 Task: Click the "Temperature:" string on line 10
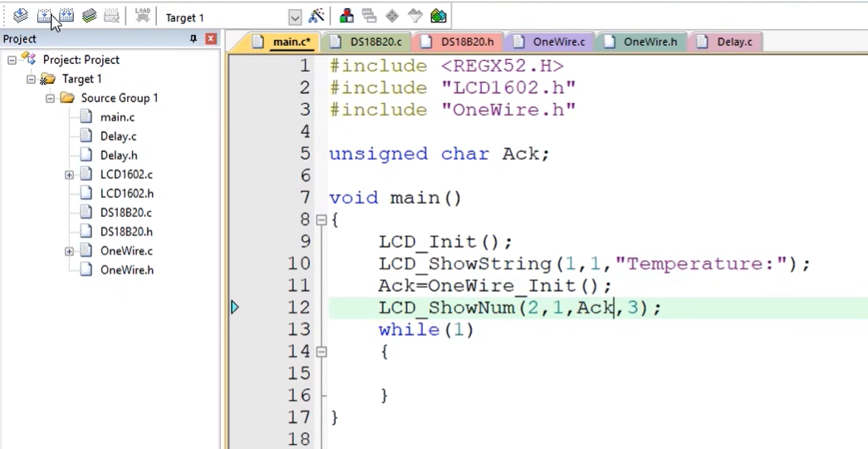click(701, 264)
